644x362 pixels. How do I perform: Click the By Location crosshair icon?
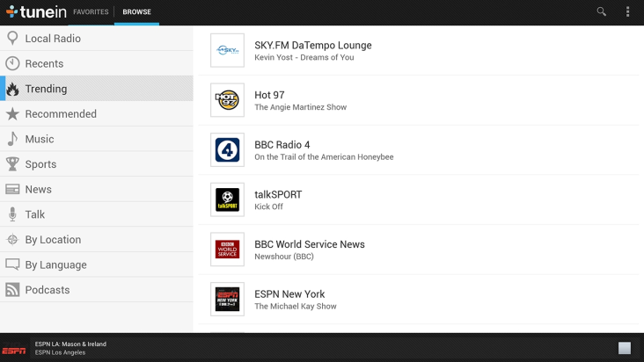(x=12, y=239)
